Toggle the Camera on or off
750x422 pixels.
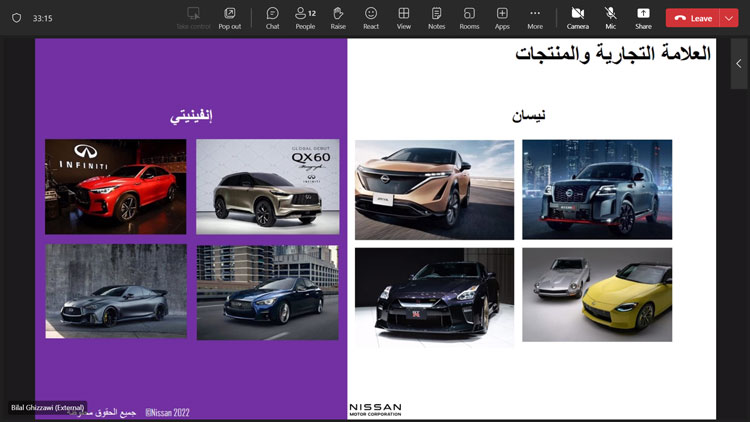578,17
